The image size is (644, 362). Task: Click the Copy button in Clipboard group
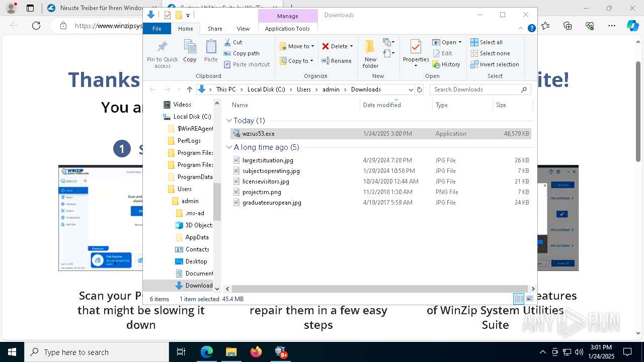(190, 51)
